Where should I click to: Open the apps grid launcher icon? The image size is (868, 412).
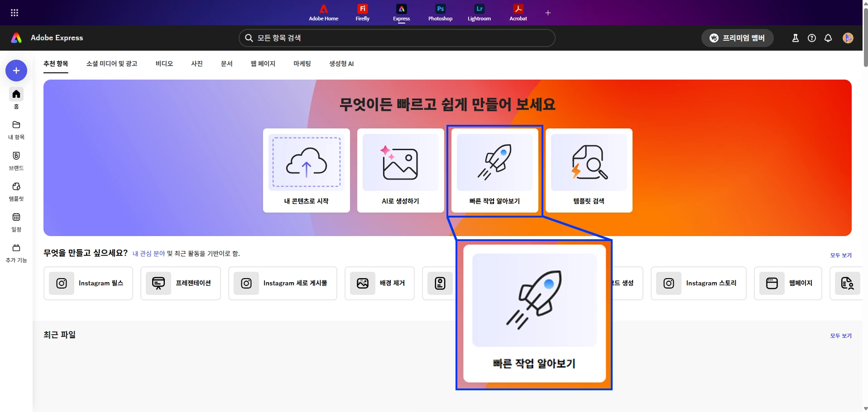click(x=14, y=13)
